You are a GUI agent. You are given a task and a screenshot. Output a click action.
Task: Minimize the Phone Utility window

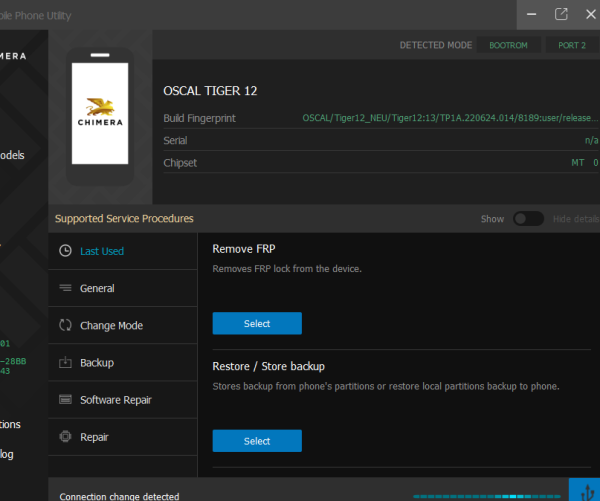(x=532, y=15)
